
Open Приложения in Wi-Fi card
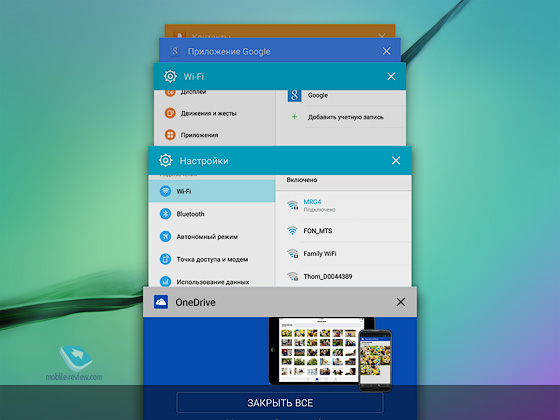click(215, 135)
